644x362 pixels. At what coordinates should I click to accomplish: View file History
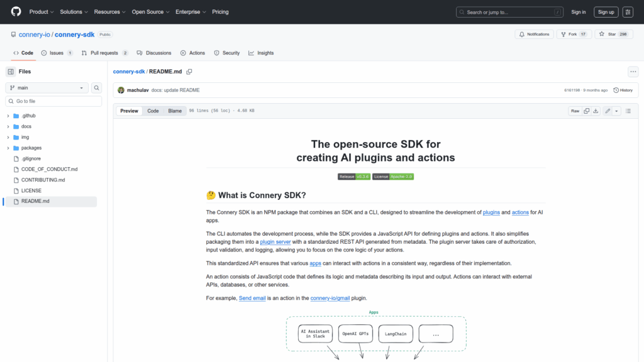pyautogui.click(x=623, y=90)
